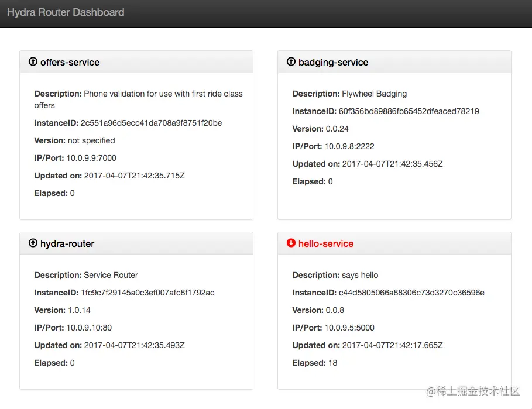Viewport: 532px width, 409px height.
Task: Select the badging-service panel heading
Action: pos(333,62)
